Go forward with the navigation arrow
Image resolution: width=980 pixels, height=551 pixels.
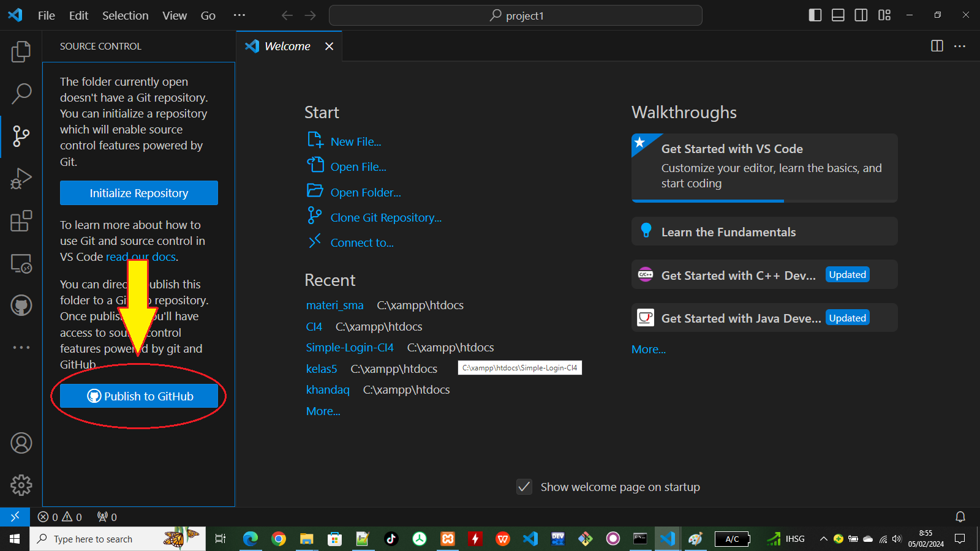(311, 15)
